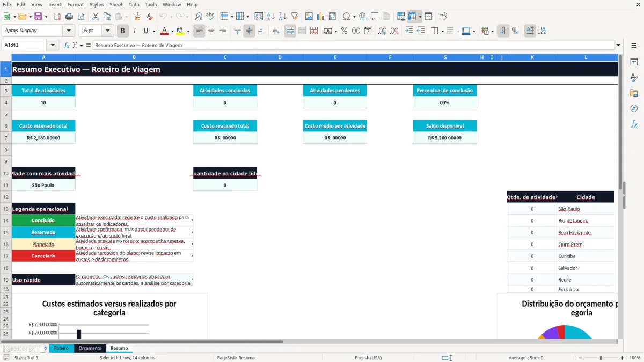The image size is (644, 362).
Task: Switch to the Orçamento sheet tab
Action: point(90,348)
